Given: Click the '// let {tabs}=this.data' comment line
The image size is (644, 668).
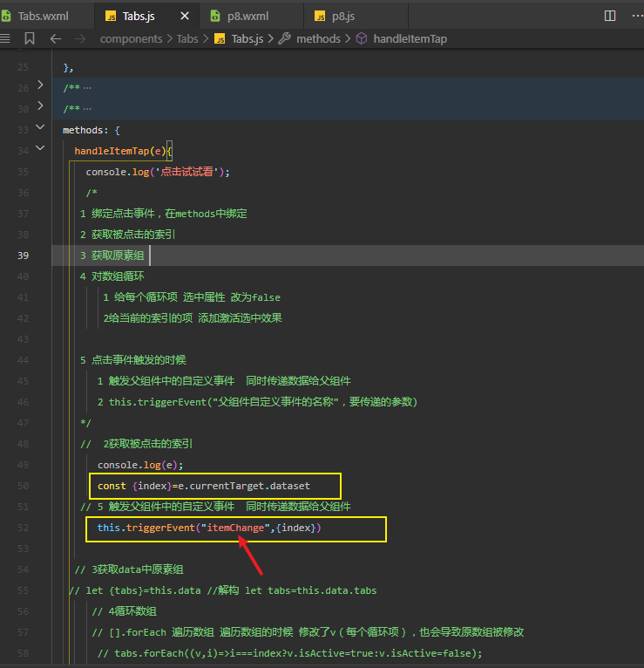Looking at the screenshot, I should tap(222, 590).
